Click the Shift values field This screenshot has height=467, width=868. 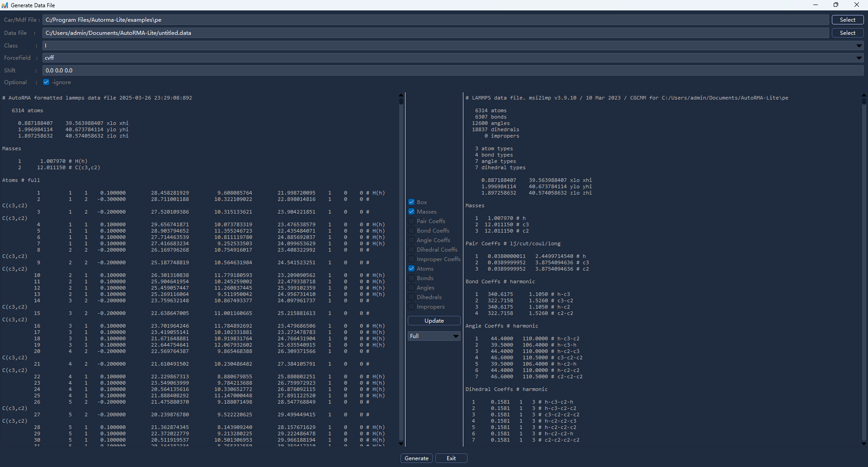[x=453, y=70]
